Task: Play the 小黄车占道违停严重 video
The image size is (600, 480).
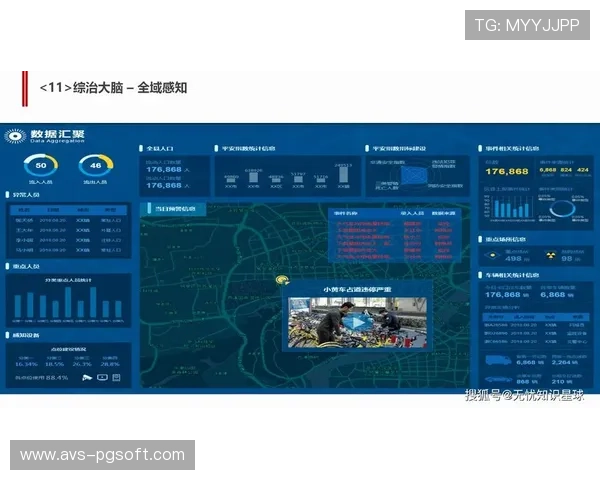Action: point(357,322)
